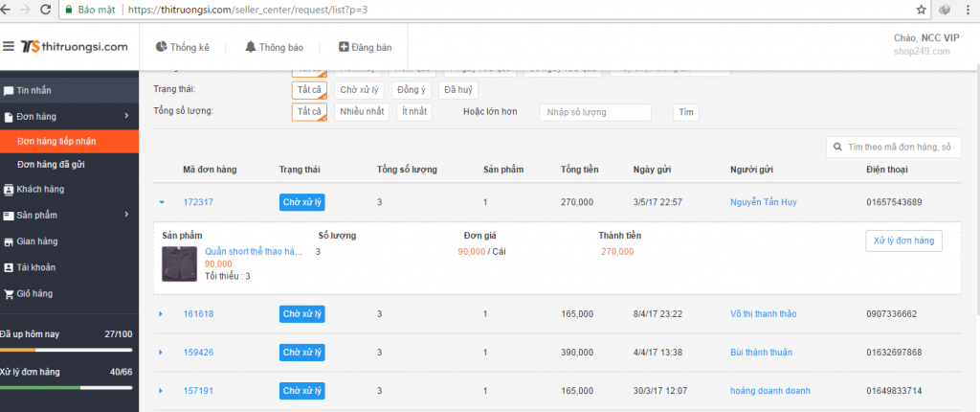
Task: Open Thống kê statistics page
Action: tap(182, 47)
